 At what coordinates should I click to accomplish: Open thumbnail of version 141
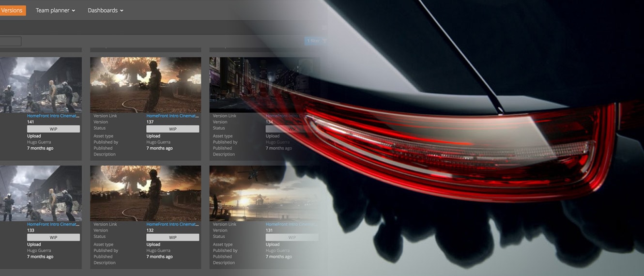click(x=41, y=85)
